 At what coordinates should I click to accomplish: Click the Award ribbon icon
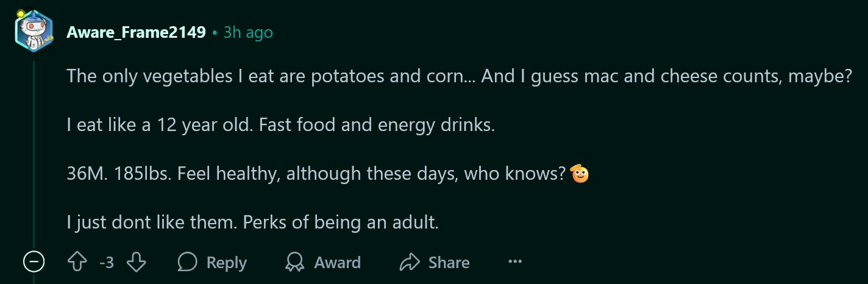[x=295, y=263]
